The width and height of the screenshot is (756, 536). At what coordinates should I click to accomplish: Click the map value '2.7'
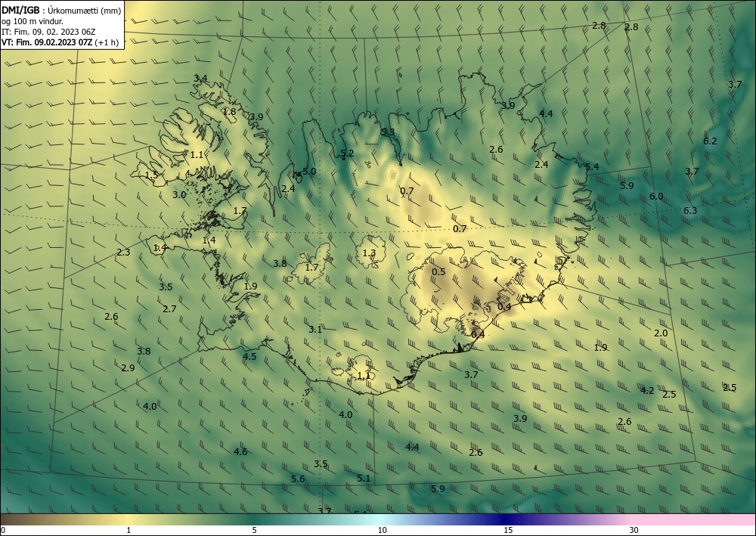[x=169, y=309]
